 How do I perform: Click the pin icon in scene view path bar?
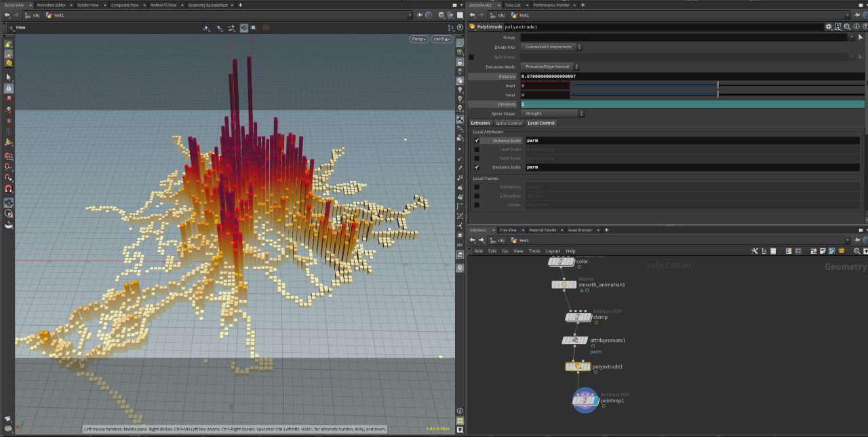click(x=419, y=15)
